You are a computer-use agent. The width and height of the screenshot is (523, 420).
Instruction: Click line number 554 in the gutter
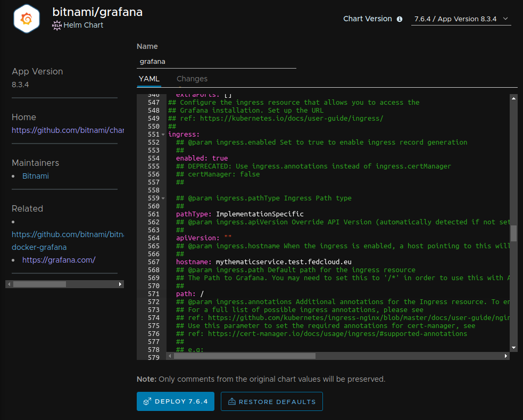click(153, 158)
